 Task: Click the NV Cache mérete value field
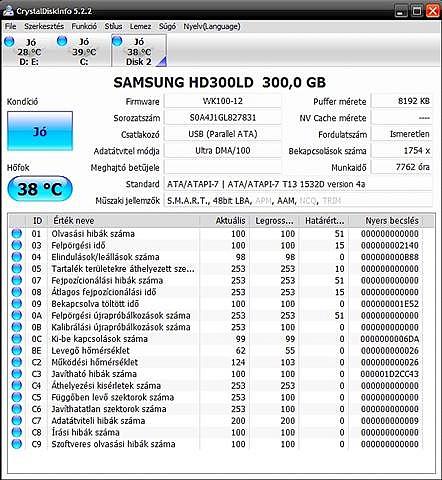coord(402,117)
